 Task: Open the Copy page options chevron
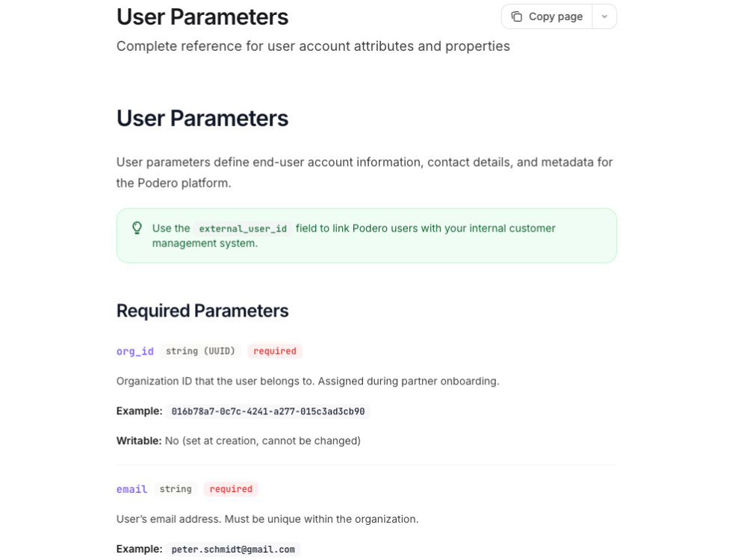click(604, 16)
